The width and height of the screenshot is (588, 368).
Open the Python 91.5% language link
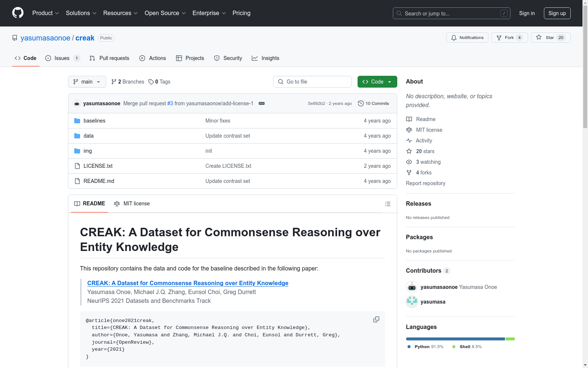pyautogui.click(x=425, y=347)
